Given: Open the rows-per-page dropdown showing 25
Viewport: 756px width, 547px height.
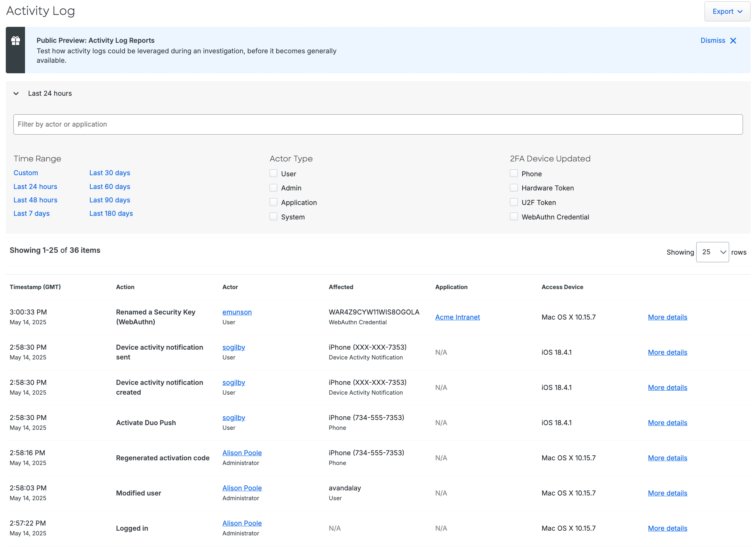Looking at the screenshot, I should 712,252.
